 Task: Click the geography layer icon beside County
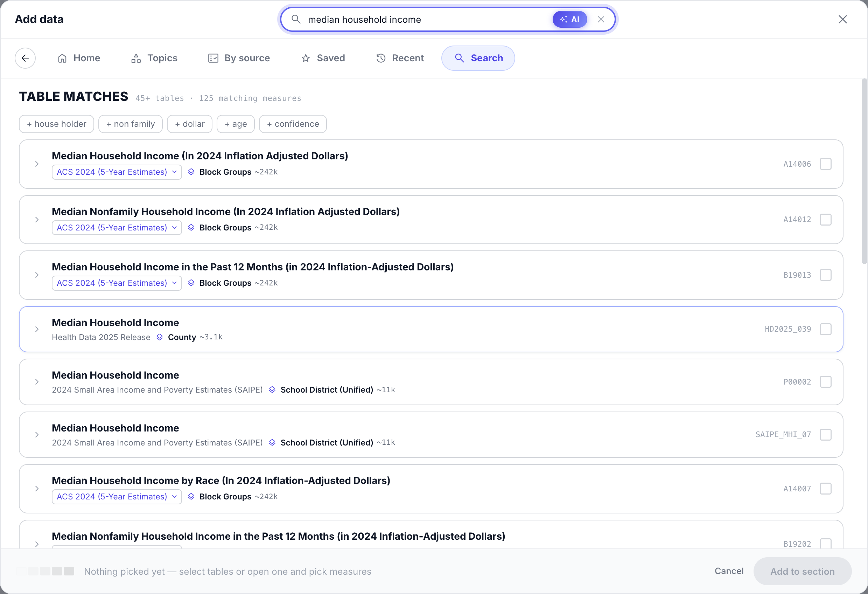point(160,337)
